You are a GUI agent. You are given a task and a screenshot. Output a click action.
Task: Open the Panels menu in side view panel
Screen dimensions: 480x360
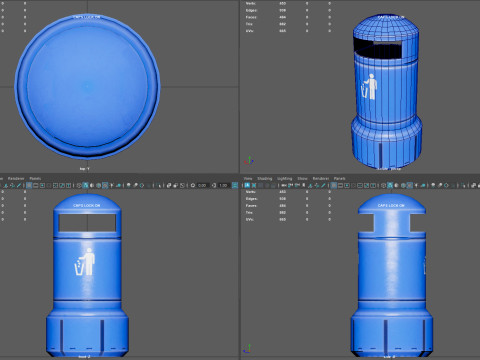coord(339,178)
